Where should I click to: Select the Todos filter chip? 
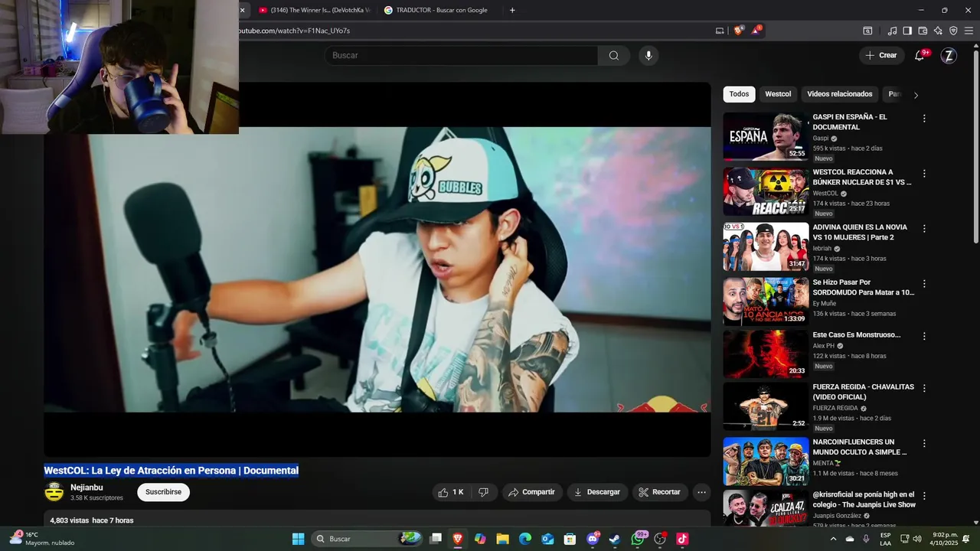pos(739,94)
